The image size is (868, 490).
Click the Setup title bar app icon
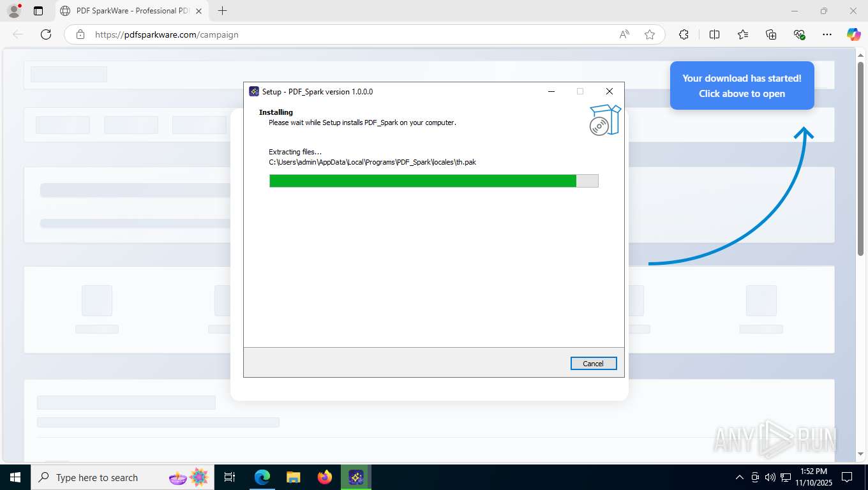tap(253, 91)
